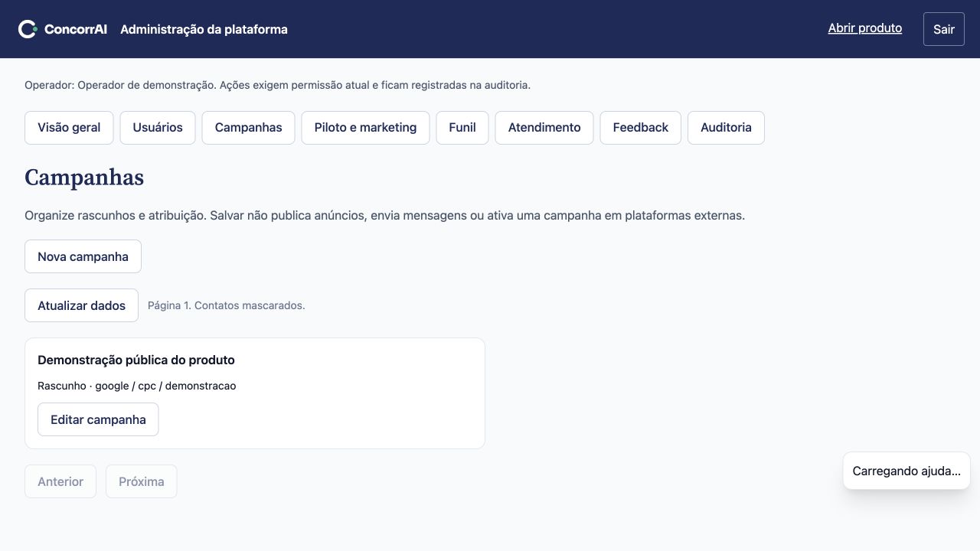The image size is (980, 551).
Task: Open the Funil tab
Action: 462,128
